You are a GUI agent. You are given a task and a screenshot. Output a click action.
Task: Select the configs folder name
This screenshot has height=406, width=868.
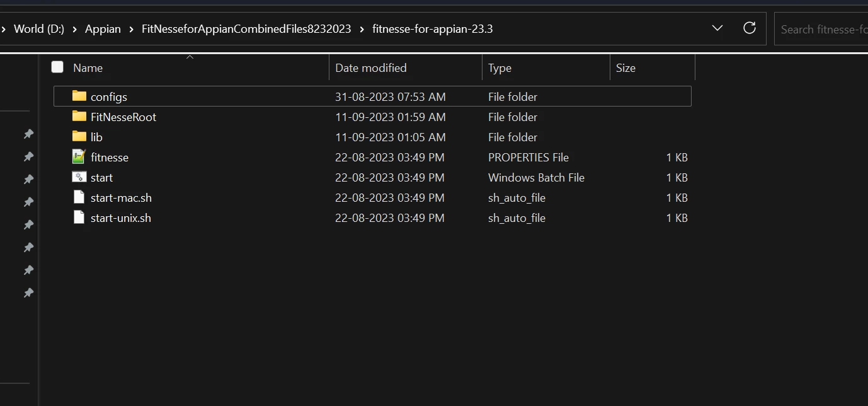pos(109,97)
